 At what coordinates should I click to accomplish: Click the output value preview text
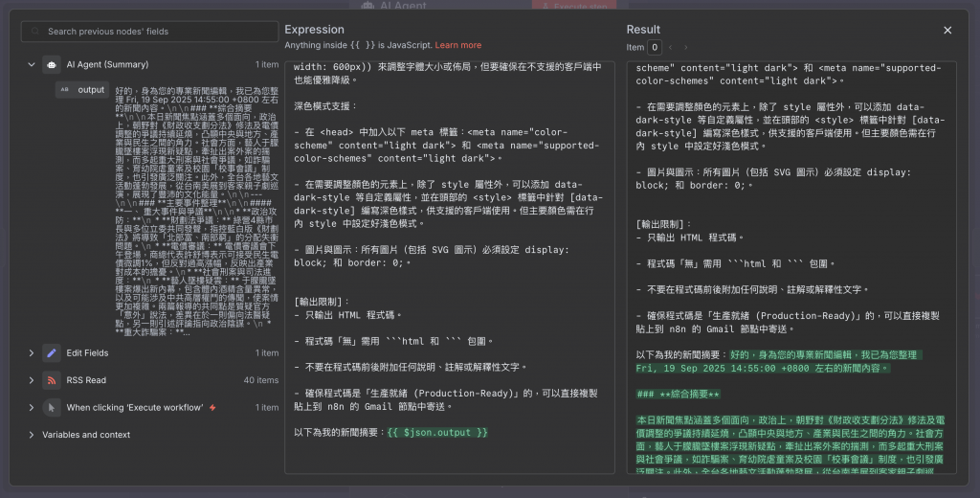(x=197, y=211)
